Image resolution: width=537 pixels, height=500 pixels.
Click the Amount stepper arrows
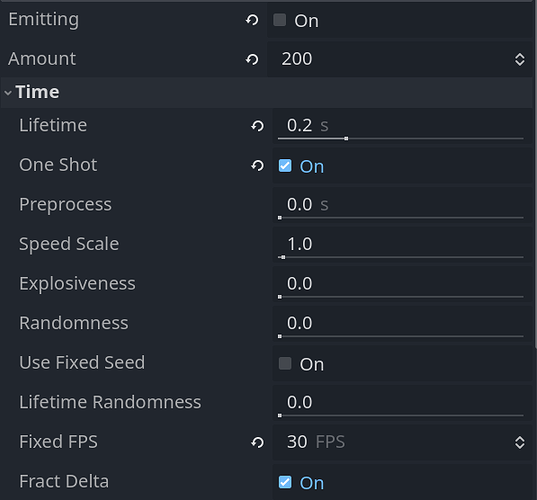click(520, 59)
